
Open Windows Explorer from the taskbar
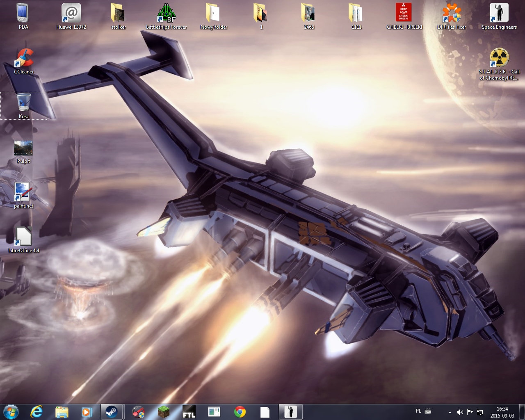pyautogui.click(x=62, y=411)
